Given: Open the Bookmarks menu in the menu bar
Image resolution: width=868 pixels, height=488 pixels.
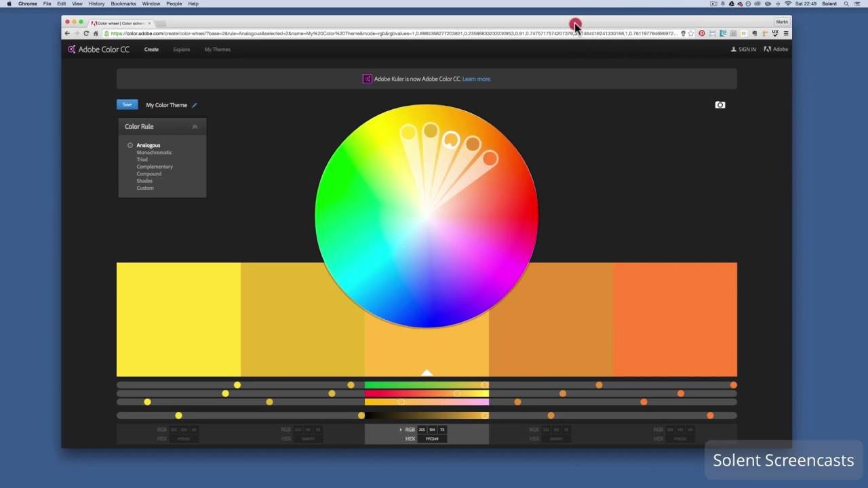Looking at the screenshot, I should (123, 4).
